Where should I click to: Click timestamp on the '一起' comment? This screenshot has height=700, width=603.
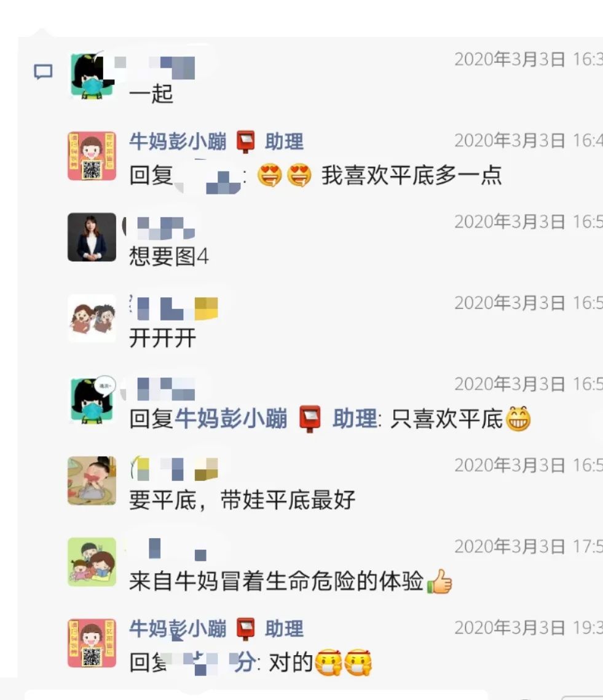coord(529,60)
